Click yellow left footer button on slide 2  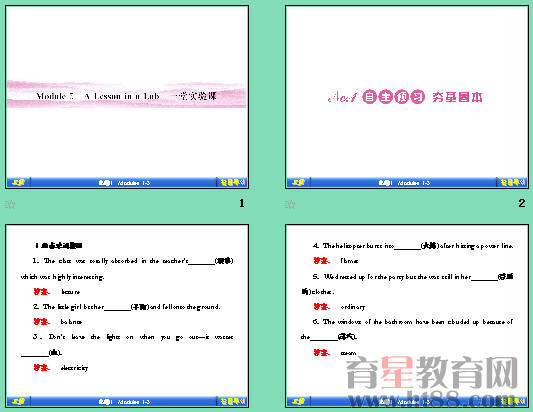coord(298,183)
